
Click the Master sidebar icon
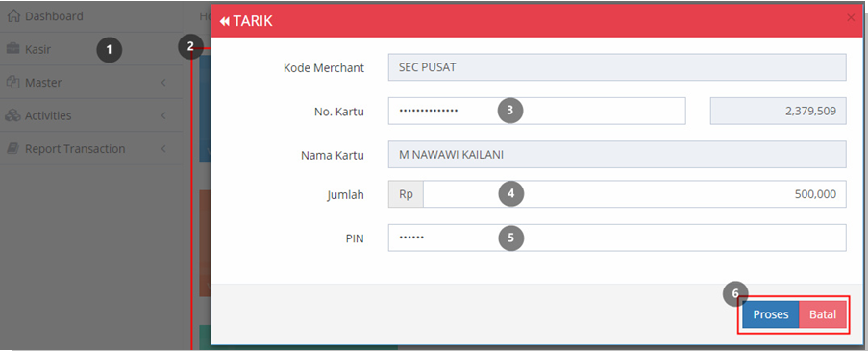point(13,83)
